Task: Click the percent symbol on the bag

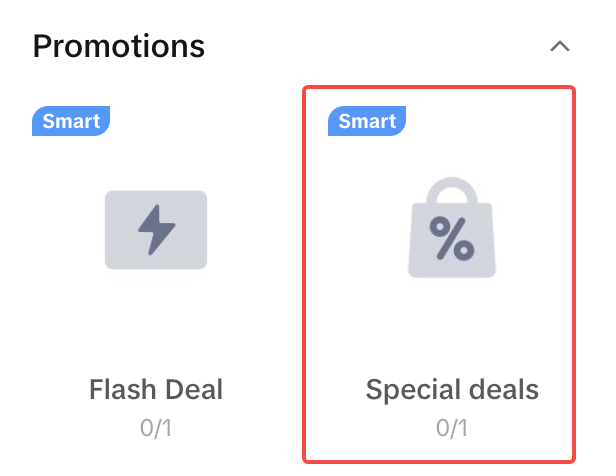Action: pos(452,238)
